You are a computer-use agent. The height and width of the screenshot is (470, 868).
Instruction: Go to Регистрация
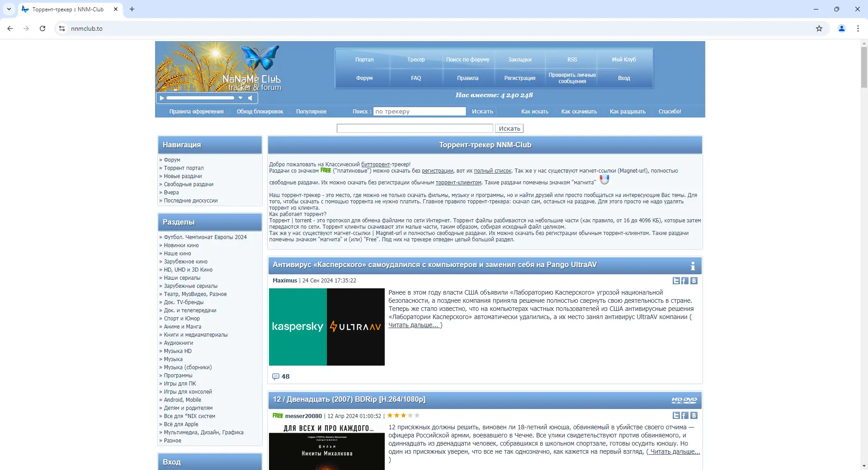pos(520,78)
